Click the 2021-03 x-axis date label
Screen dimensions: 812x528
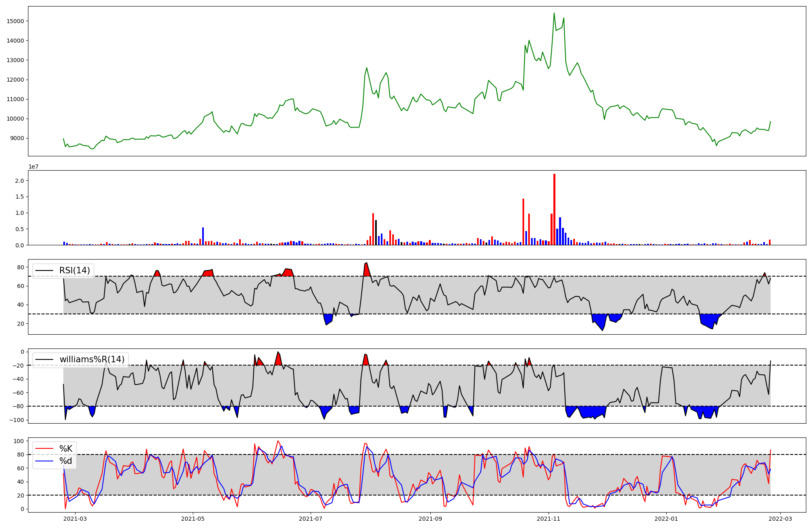coord(76,518)
